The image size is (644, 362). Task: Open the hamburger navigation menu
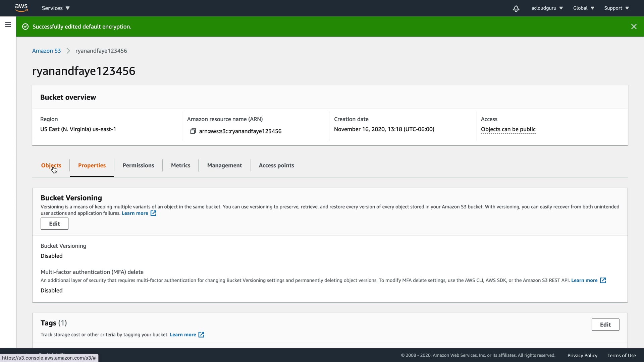pos(8,25)
